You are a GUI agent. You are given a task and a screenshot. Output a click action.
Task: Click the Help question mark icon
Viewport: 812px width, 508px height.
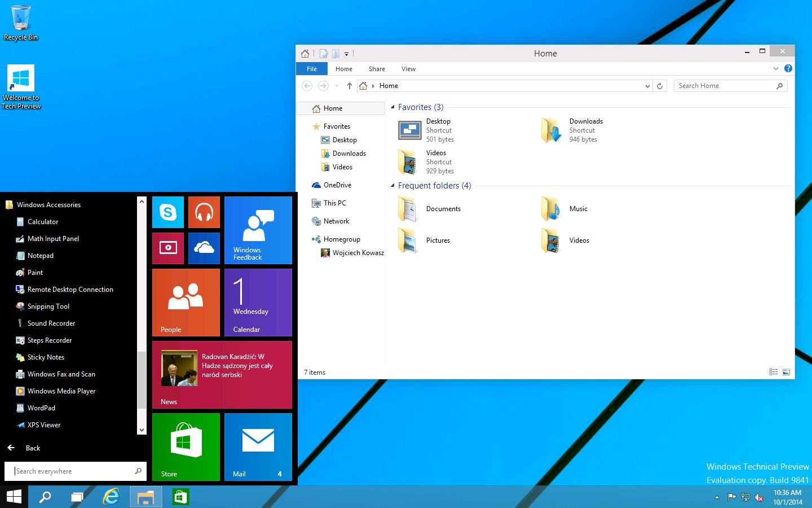(788, 68)
